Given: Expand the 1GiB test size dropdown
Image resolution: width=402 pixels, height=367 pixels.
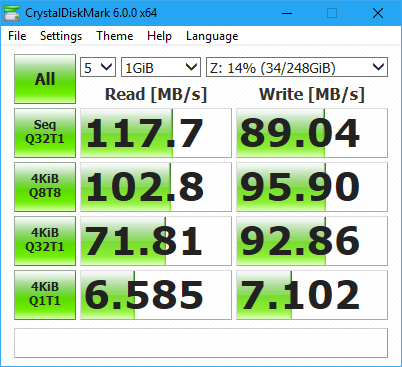Looking at the screenshot, I should coord(161,67).
